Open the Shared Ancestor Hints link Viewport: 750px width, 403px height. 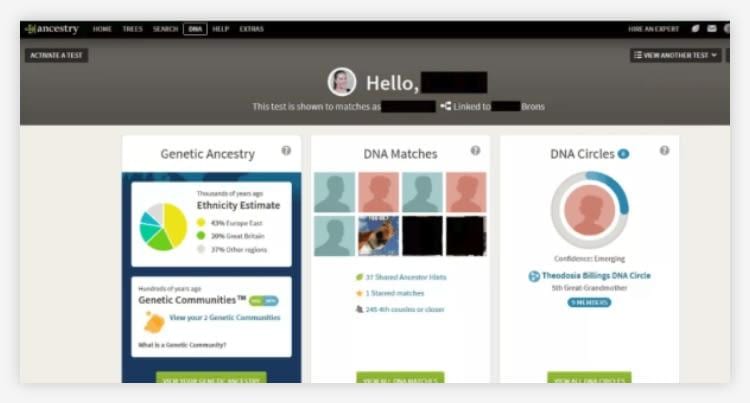point(406,277)
